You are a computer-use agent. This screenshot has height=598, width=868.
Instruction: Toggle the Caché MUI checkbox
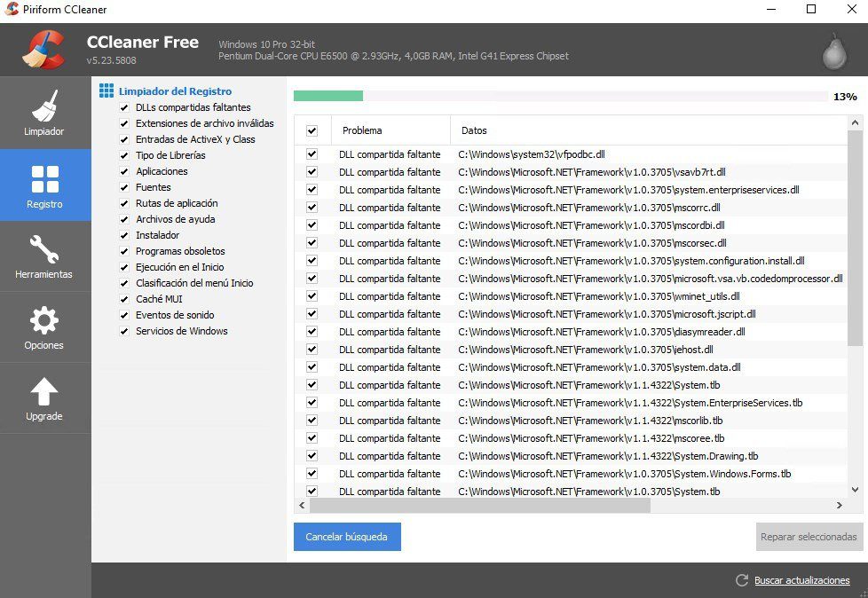click(124, 299)
